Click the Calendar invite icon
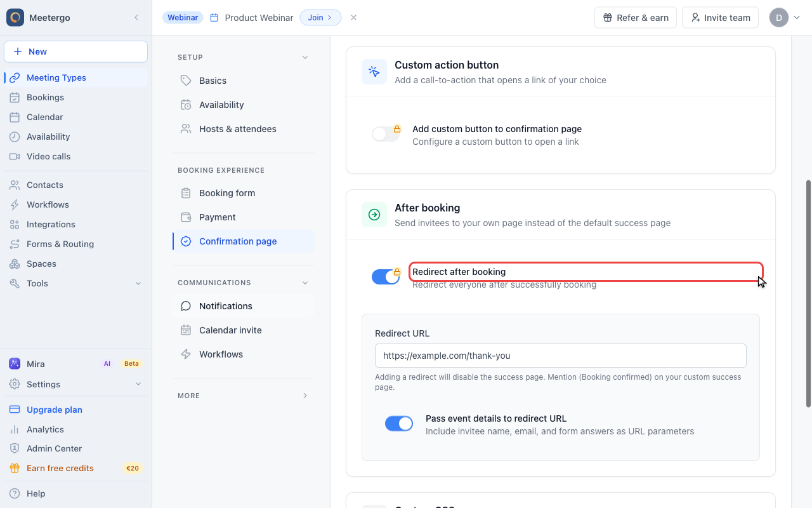The height and width of the screenshot is (508, 812). tap(186, 330)
